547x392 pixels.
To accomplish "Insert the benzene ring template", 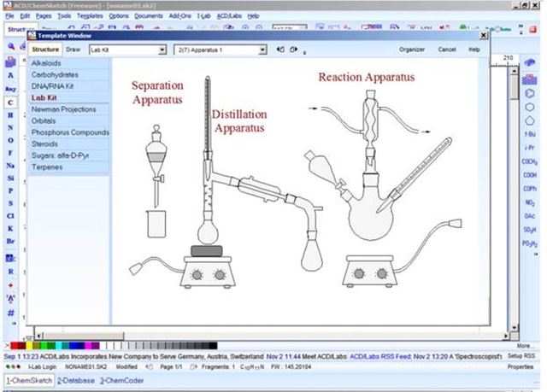I will click(x=530, y=93).
